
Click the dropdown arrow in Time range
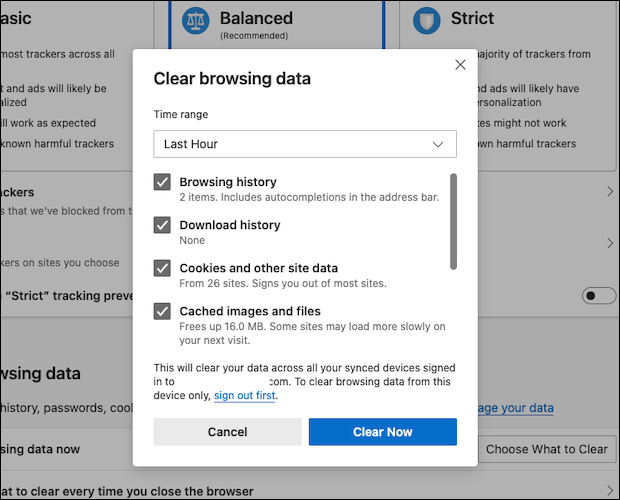[x=438, y=144]
